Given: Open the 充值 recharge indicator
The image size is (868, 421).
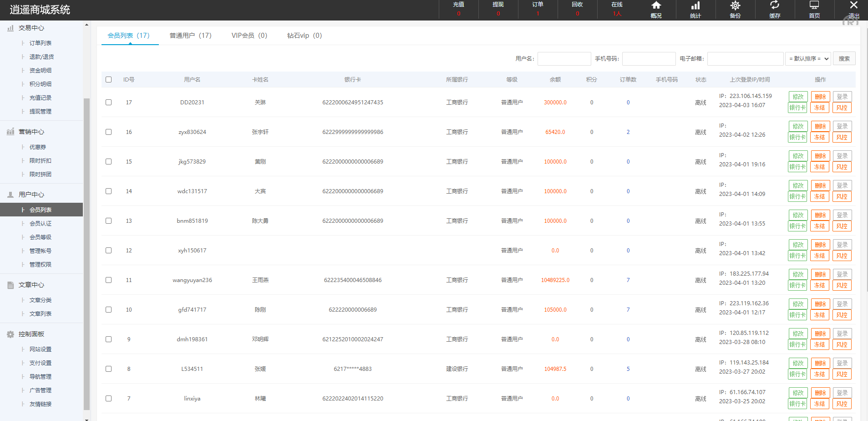Looking at the screenshot, I should (x=458, y=9).
